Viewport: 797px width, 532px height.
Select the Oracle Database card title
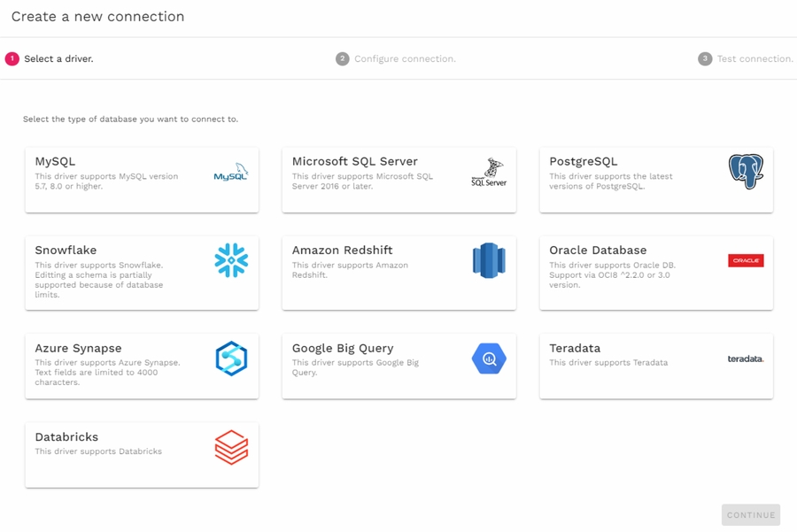(x=598, y=251)
